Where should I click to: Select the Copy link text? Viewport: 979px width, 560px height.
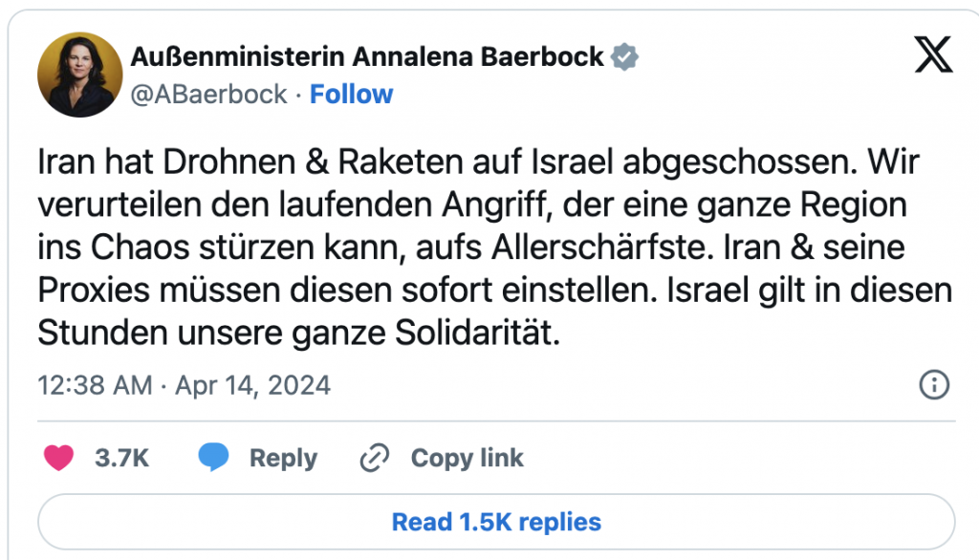467,459
